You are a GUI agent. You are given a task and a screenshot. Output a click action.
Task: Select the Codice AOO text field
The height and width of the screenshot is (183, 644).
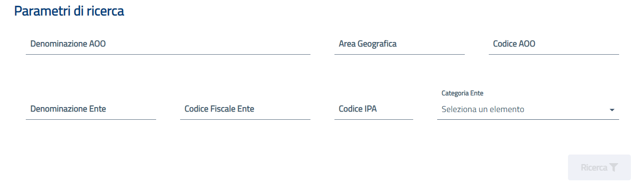[553, 44]
